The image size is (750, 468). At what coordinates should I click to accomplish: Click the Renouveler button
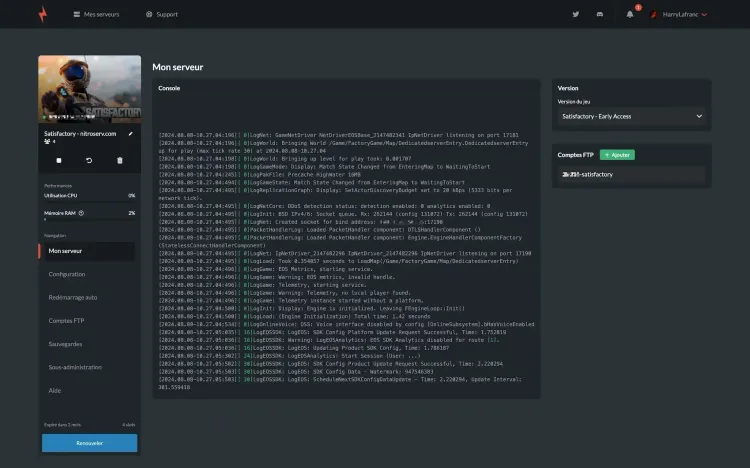click(89, 443)
